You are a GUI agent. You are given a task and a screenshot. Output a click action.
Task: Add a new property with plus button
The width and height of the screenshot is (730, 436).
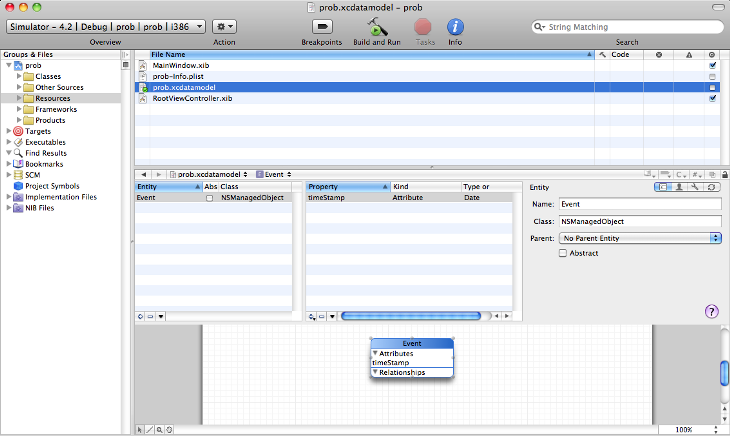311,316
